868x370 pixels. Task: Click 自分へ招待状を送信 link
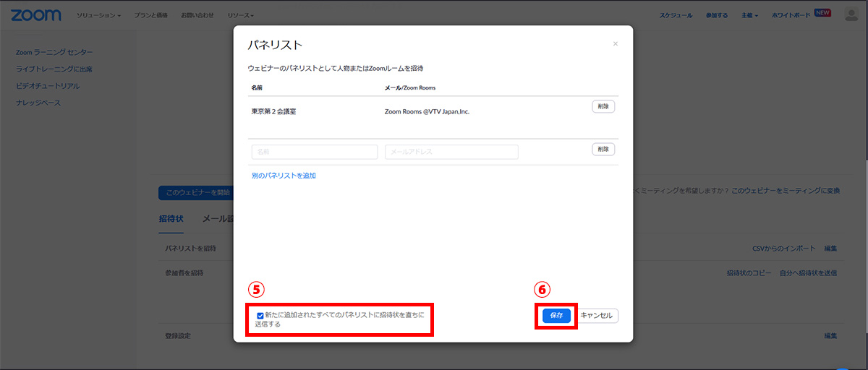808,273
